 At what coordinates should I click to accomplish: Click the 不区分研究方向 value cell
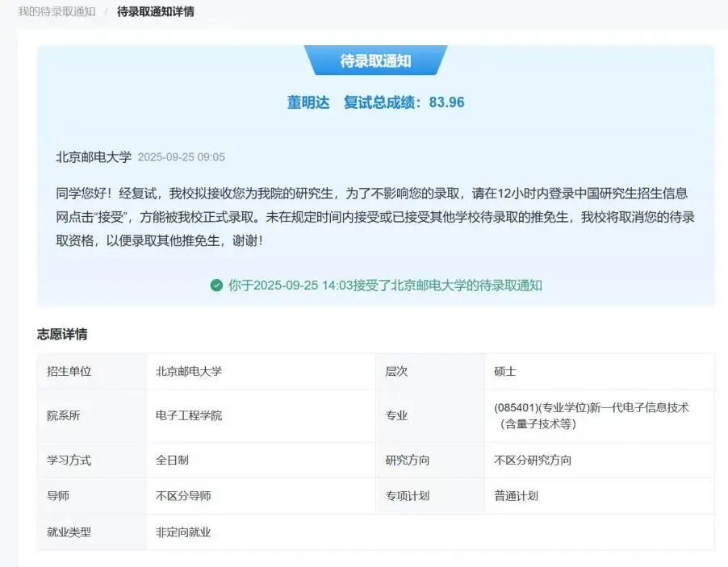[x=532, y=461]
